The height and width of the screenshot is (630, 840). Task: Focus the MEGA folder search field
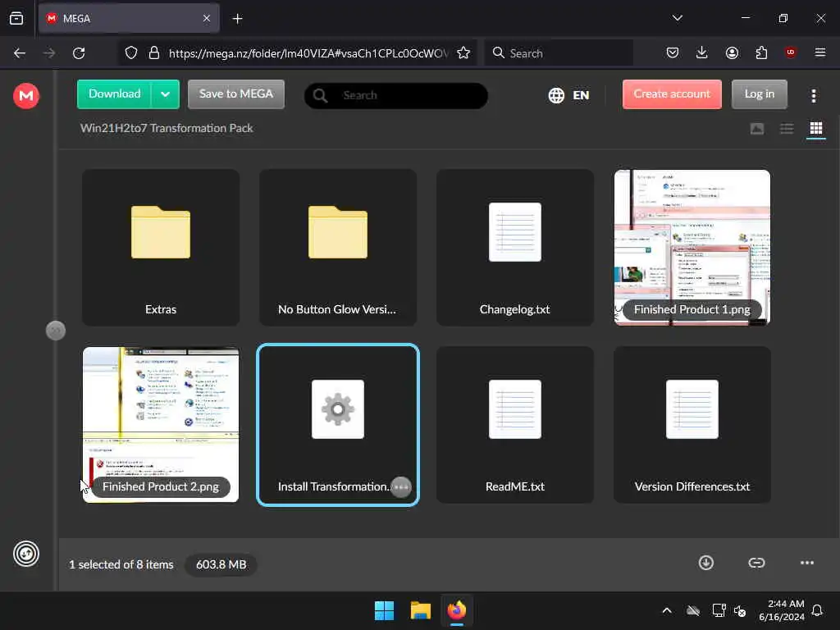(396, 95)
